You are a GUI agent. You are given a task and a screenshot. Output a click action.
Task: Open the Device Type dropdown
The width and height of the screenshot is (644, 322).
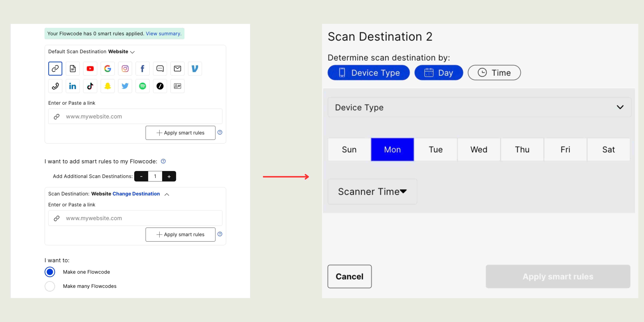click(620, 107)
